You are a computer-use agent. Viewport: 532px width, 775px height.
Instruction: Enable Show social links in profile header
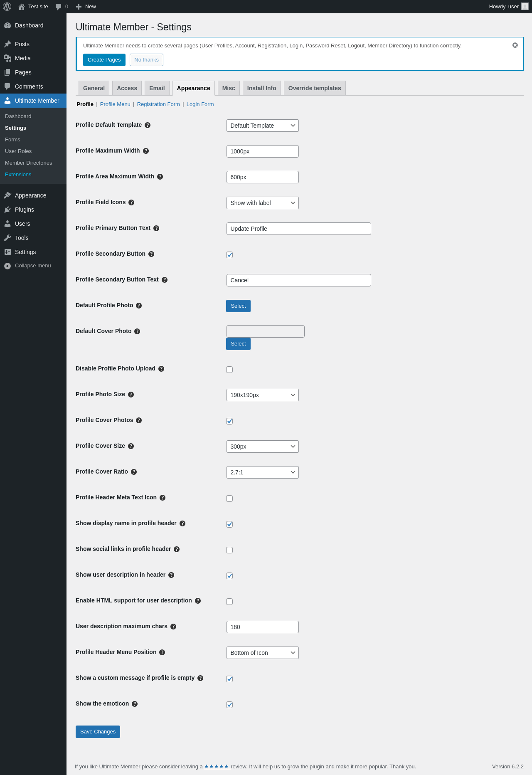229,550
